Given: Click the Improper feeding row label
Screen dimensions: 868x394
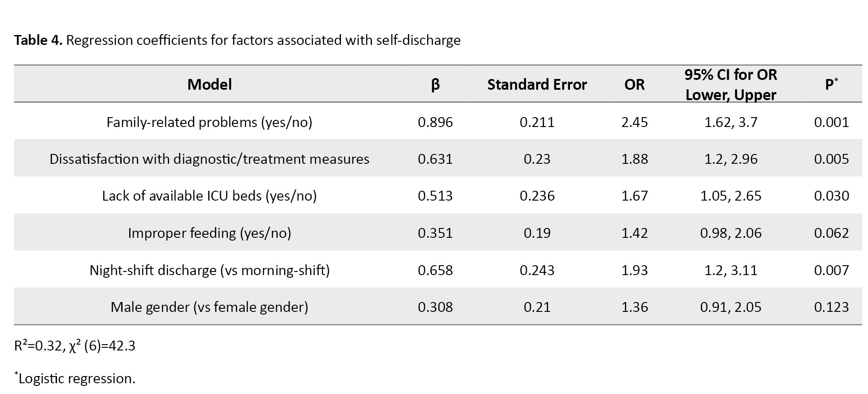Looking at the screenshot, I should coord(209,233).
